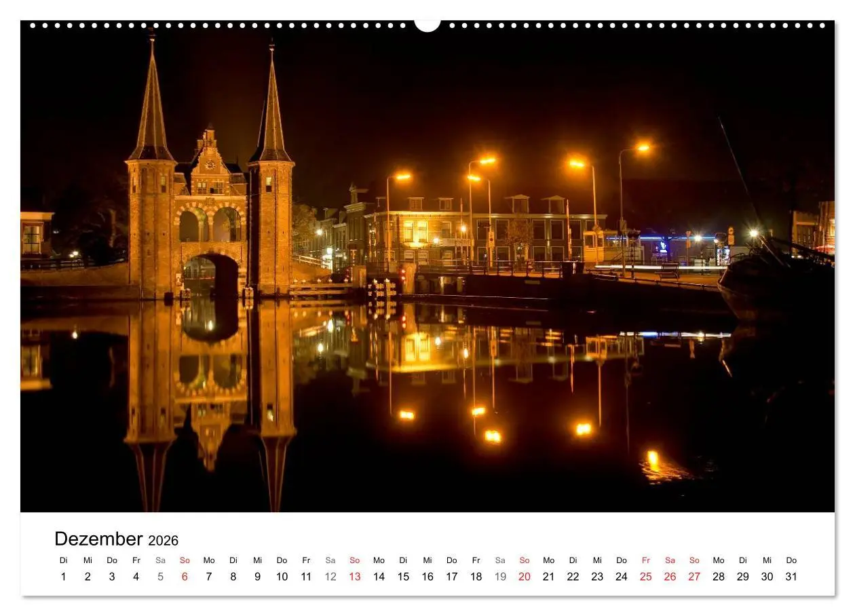Select the gray Saturday date 5
The width and height of the screenshot is (855, 616).
[x=160, y=576]
